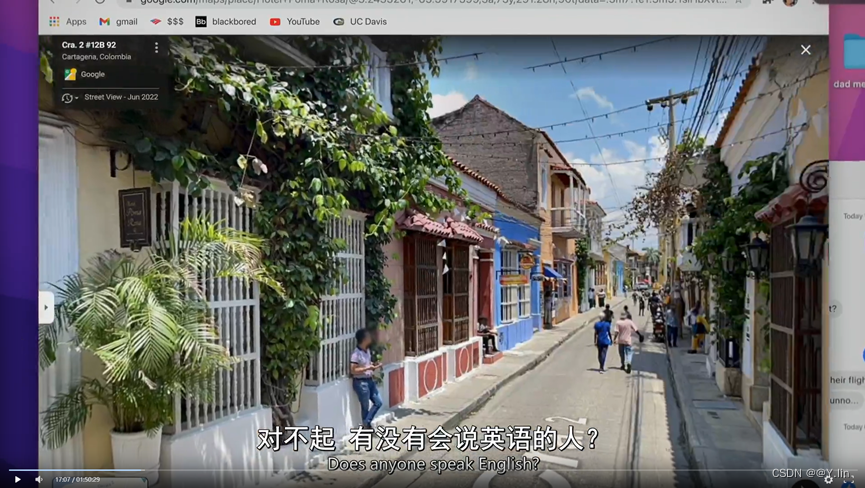Click the Cra. 2 #12B 92 address
865x488 pixels.
(x=89, y=45)
